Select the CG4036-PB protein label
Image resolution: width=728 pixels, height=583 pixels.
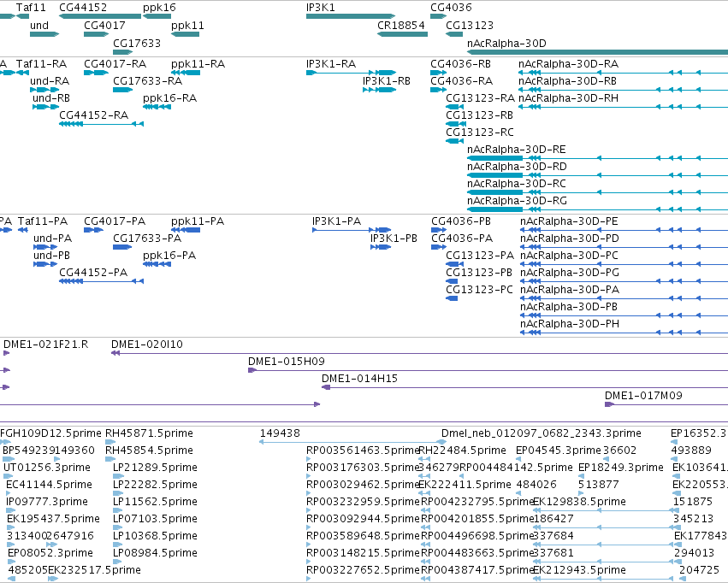[x=461, y=221]
